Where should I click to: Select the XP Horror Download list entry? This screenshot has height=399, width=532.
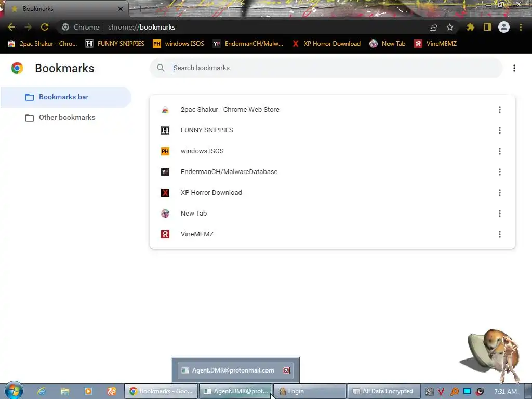(332, 193)
